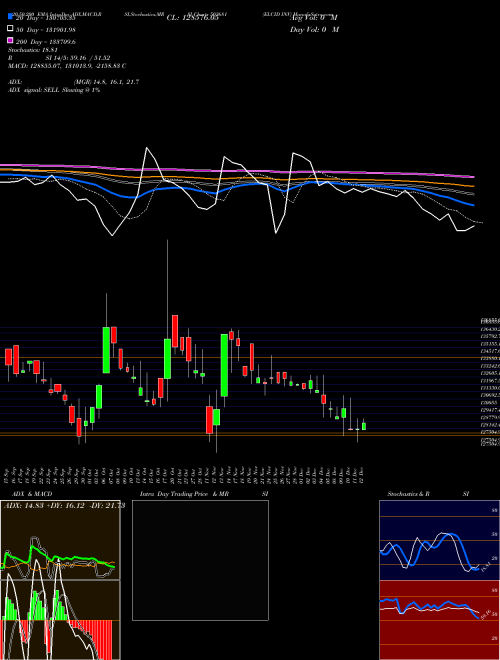Click inside the empty Intra Day Trading panel
The width and height of the screenshot is (500, 660).
click(200, 560)
